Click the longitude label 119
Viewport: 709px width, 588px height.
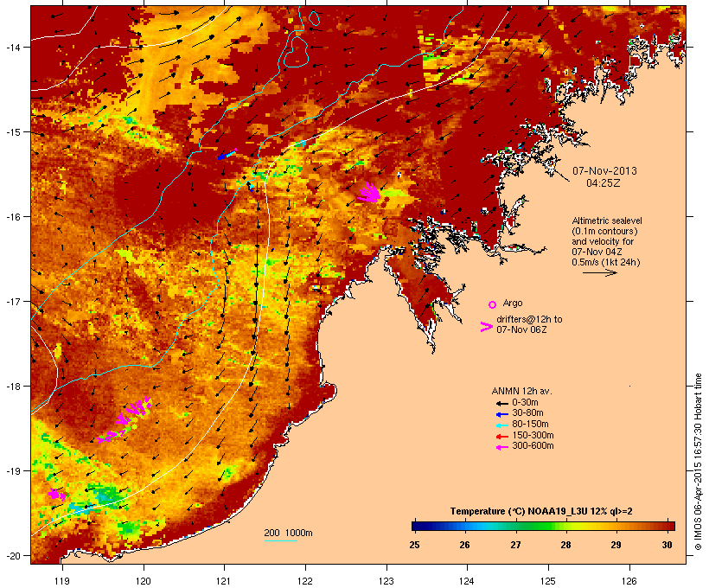click(62, 581)
